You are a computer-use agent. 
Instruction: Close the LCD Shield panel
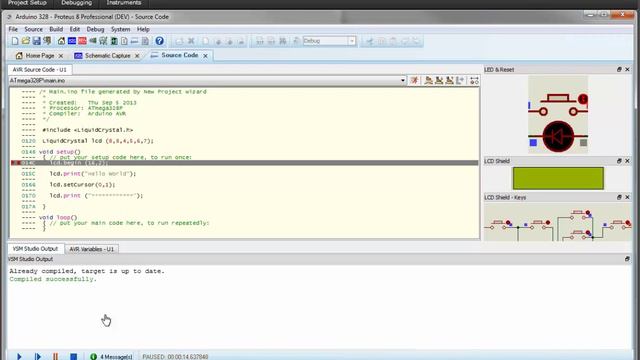coord(627,161)
